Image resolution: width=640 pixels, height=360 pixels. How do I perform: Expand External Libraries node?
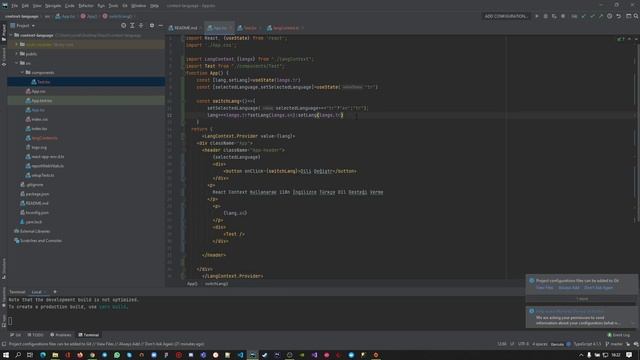click(32, 231)
